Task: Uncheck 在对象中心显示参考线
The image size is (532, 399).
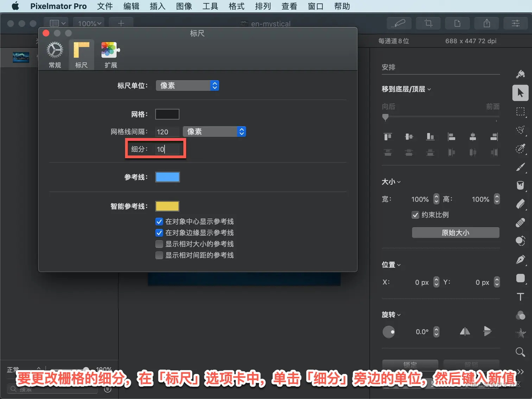Action: 159,222
